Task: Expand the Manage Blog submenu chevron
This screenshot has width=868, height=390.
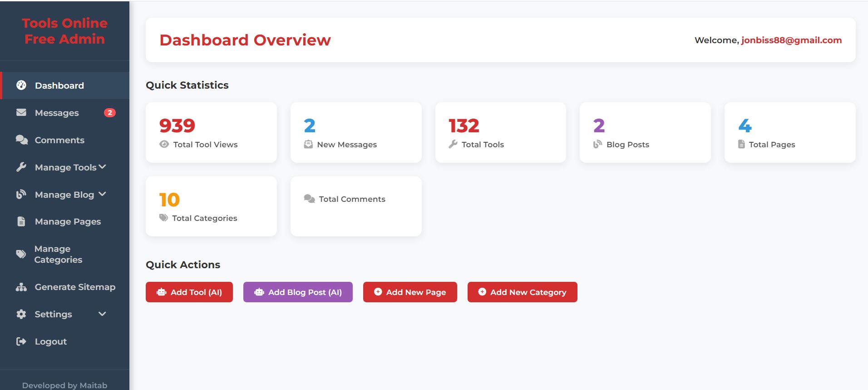Action: click(102, 194)
